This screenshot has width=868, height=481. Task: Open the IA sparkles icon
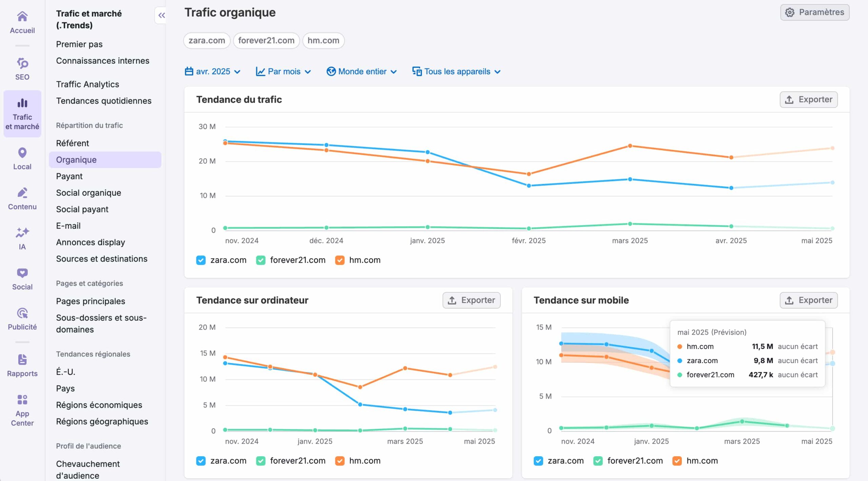point(22,233)
